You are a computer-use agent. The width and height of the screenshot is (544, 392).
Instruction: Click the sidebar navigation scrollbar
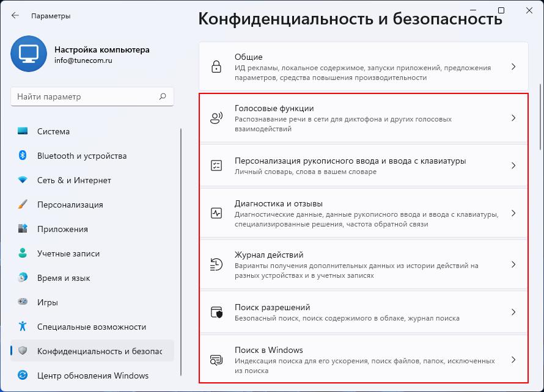(181, 252)
